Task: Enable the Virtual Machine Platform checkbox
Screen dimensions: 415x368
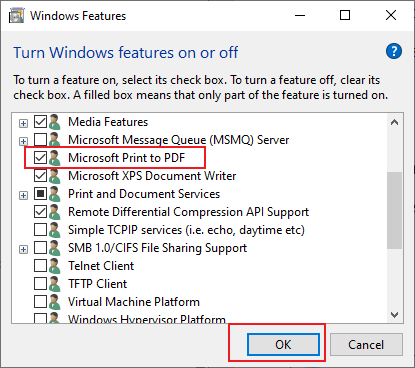Action: [x=40, y=302]
